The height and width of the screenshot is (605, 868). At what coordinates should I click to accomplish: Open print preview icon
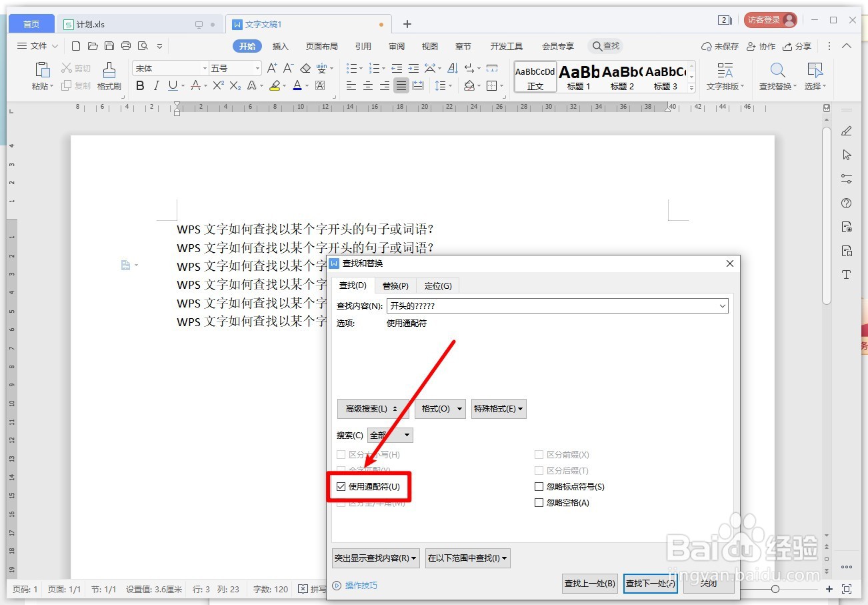pos(143,46)
